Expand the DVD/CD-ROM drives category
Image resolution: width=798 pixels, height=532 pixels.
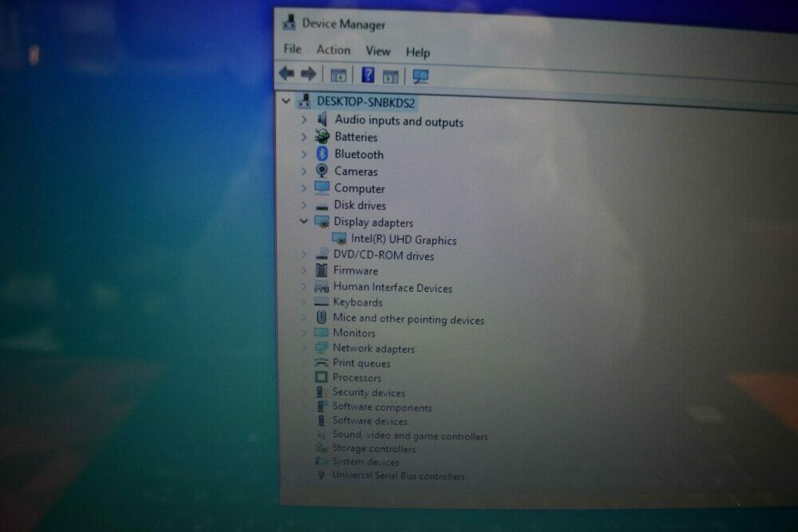pyautogui.click(x=304, y=254)
